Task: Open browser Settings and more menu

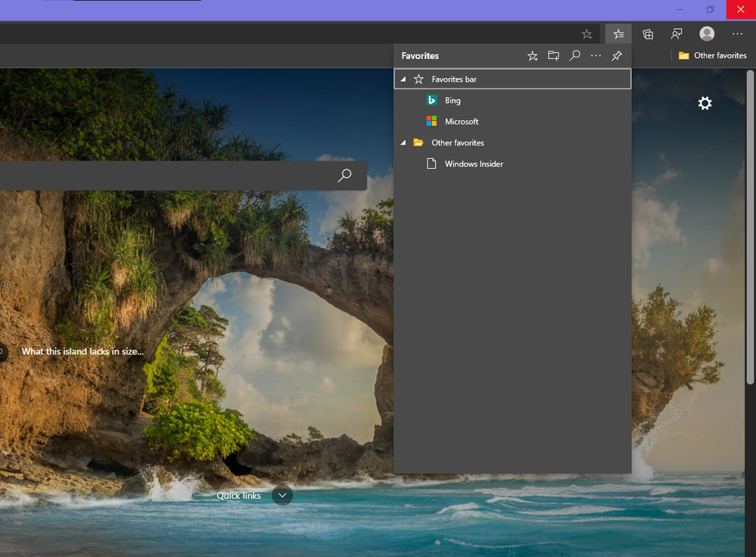Action: pos(737,34)
